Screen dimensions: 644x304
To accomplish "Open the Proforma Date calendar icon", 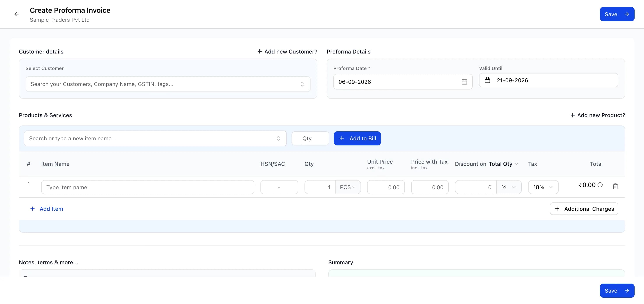I will coord(464,82).
